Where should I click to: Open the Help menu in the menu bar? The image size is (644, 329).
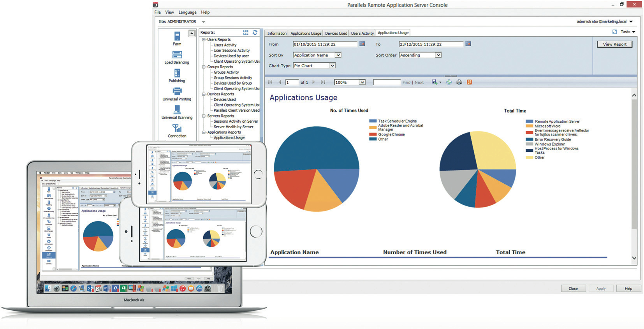pos(205,12)
